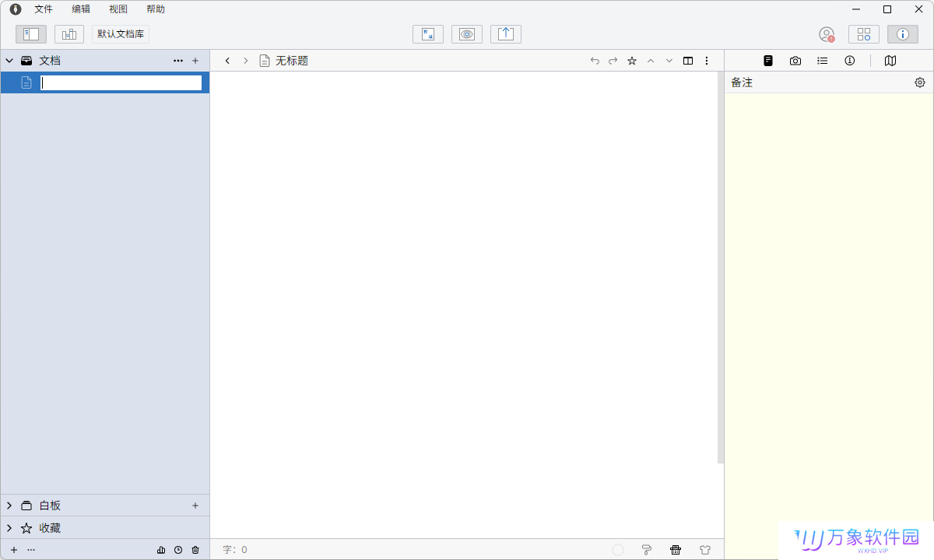The image size is (934, 560).
Task: Select the document icon in sidebar
Action: (x=26, y=83)
